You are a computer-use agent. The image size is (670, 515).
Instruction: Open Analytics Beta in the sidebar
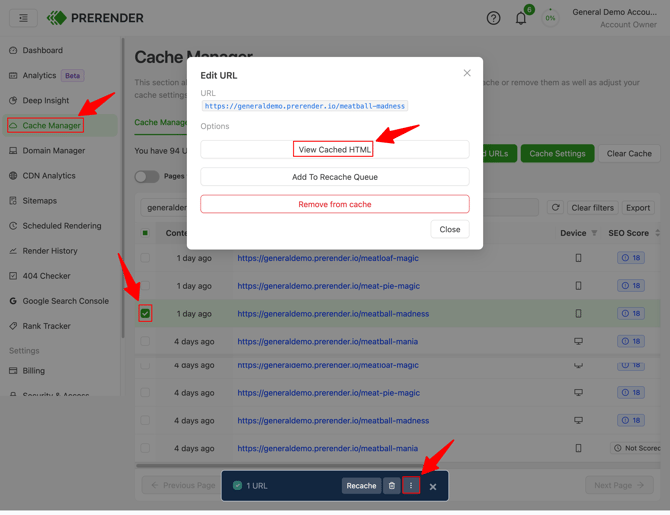46,76
